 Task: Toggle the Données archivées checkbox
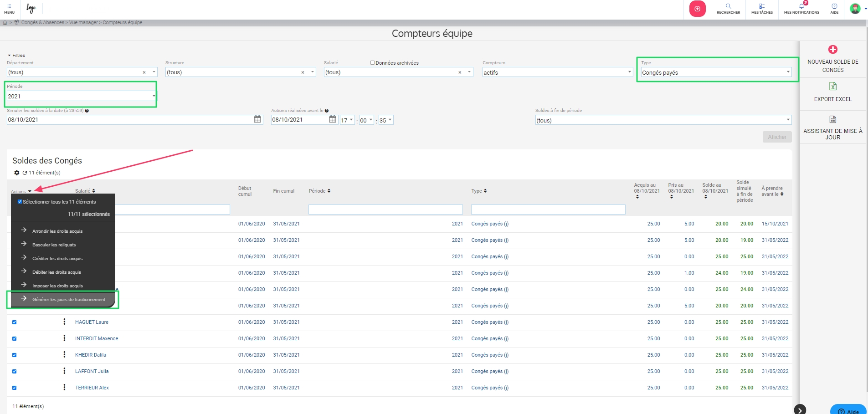coord(372,63)
